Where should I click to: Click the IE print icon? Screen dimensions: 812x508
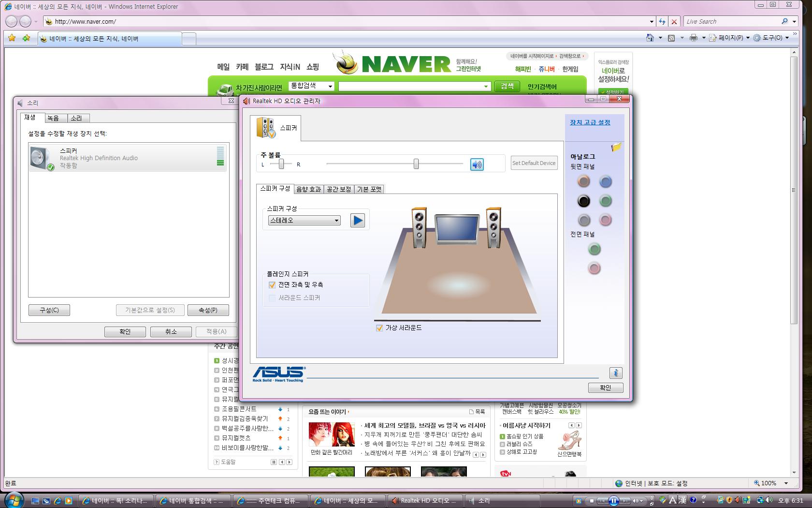tap(694, 38)
